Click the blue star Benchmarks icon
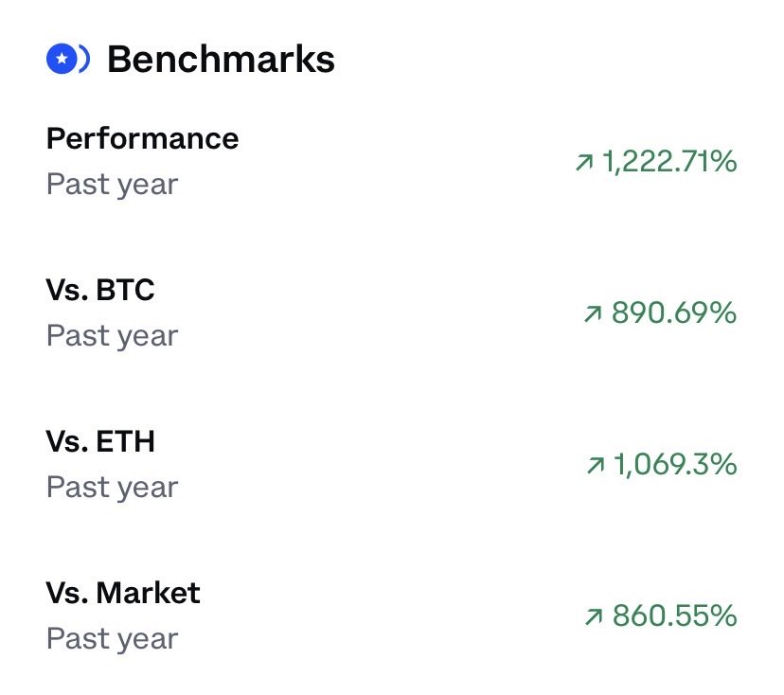The image size is (784, 695). pos(61,60)
